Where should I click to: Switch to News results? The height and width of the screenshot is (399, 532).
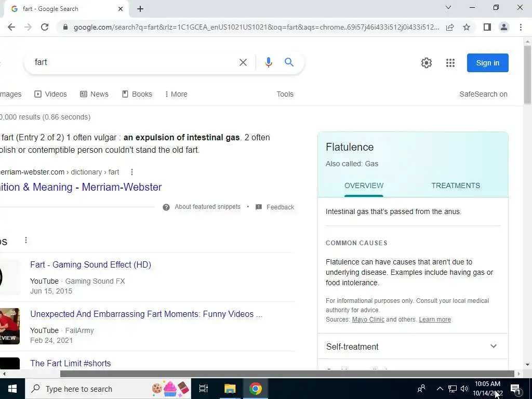pos(95,94)
